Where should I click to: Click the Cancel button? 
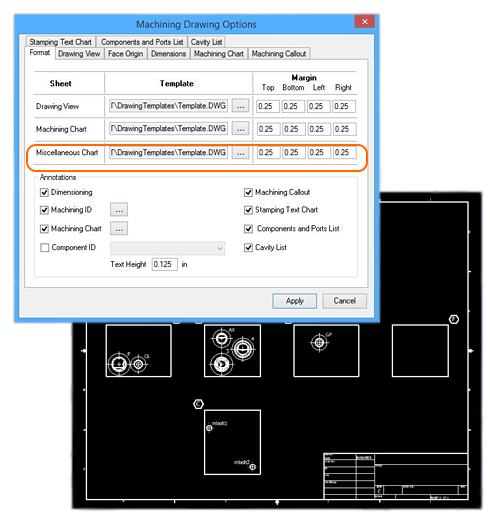345,301
